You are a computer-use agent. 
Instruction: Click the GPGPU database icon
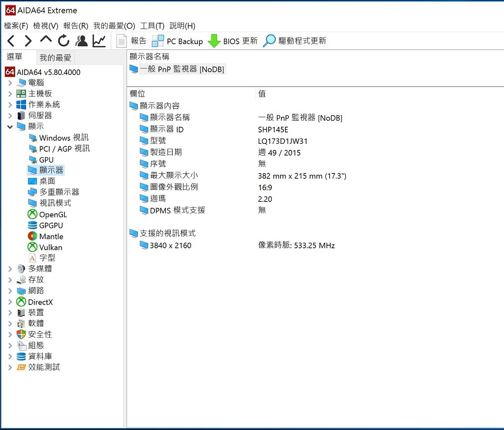pos(32,225)
